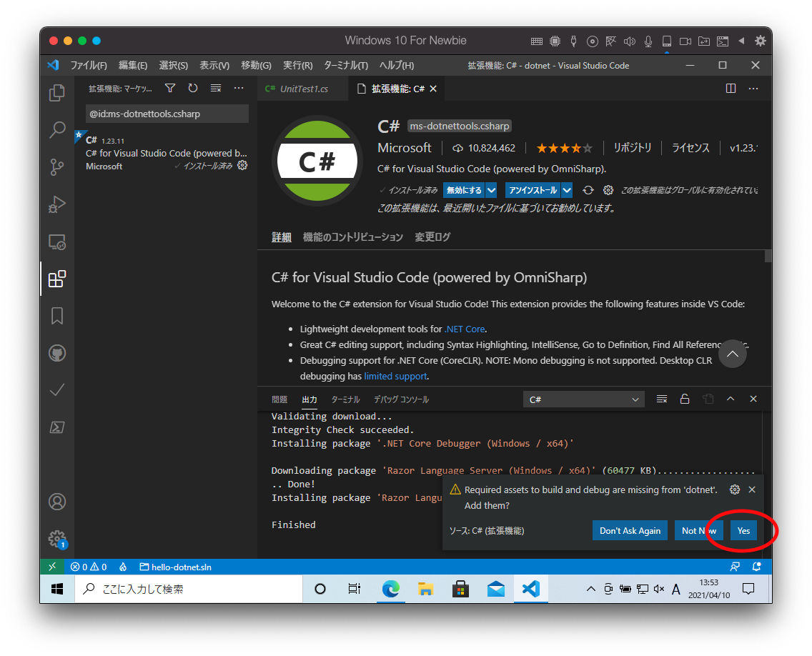Maximize the output panel with chevron up
812x656 pixels.
(731, 399)
